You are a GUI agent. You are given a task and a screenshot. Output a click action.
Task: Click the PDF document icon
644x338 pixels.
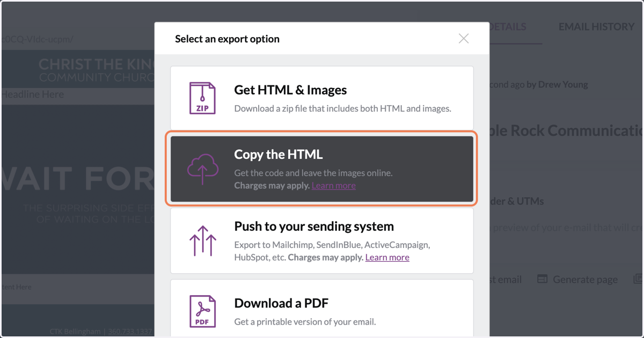pyautogui.click(x=202, y=311)
